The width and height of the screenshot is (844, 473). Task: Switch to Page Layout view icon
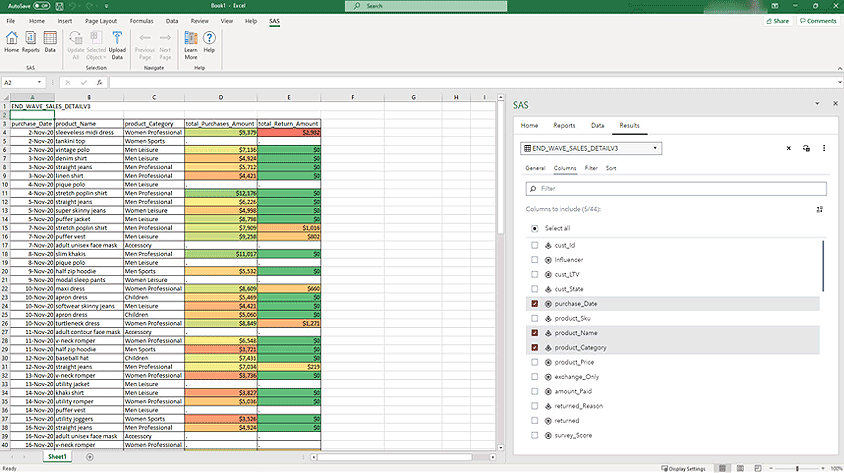click(740, 468)
